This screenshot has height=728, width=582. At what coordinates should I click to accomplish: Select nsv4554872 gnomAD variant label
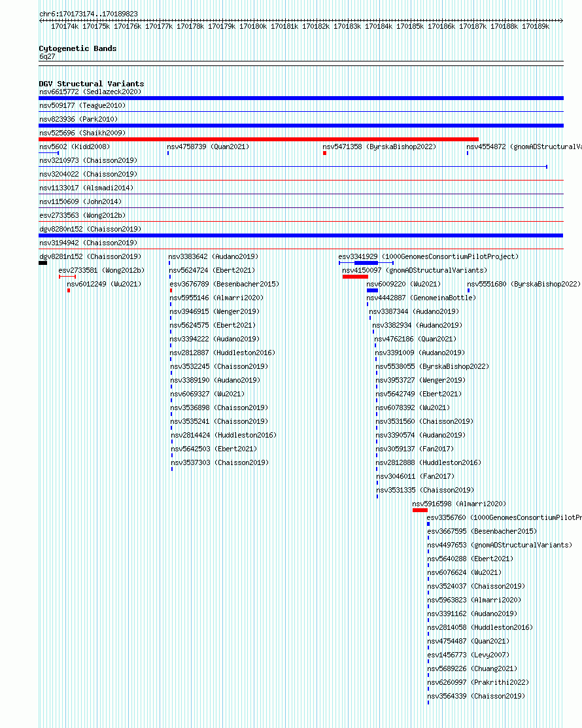[x=524, y=147]
